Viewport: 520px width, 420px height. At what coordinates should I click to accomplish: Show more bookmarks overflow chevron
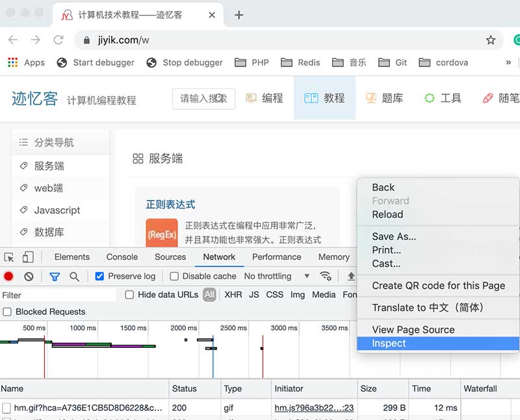(508, 62)
